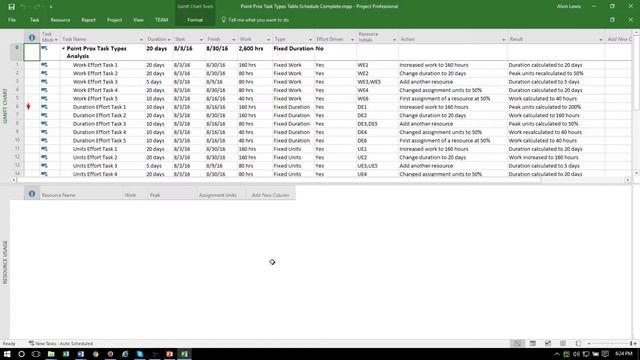The width and height of the screenshot is (640, 360).
Task: Click the vertical scrollbar down arrow of Gantt table
Action: [636, 173]
